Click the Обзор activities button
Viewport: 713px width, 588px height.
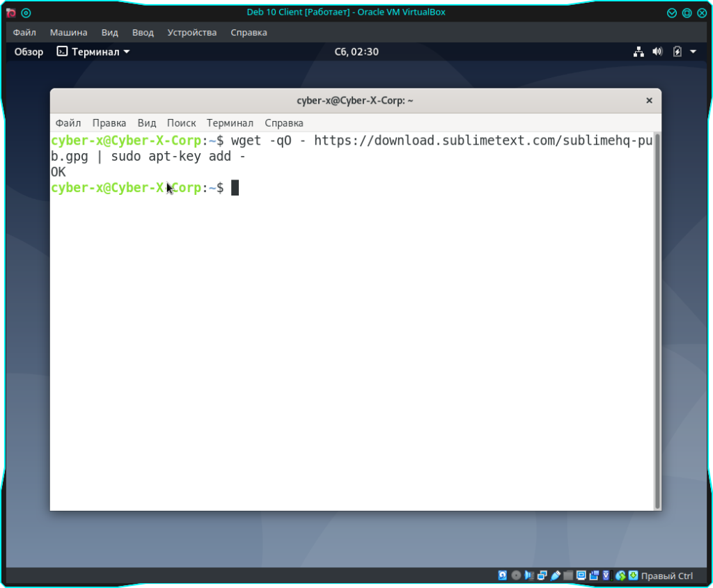point(29,51)
